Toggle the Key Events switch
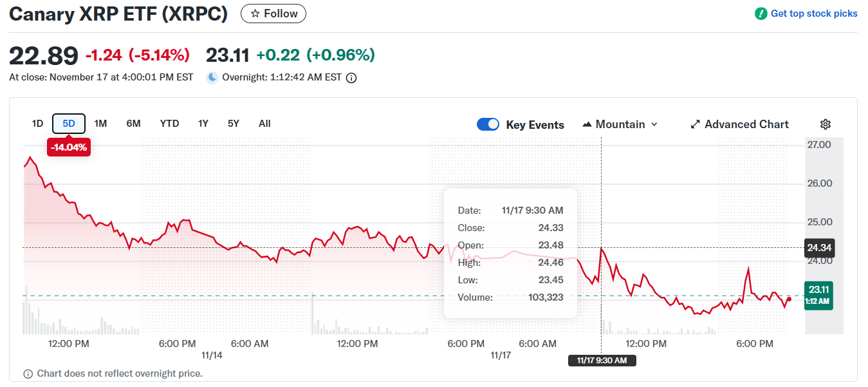This screenshot has width=868, height=387. 488,124
